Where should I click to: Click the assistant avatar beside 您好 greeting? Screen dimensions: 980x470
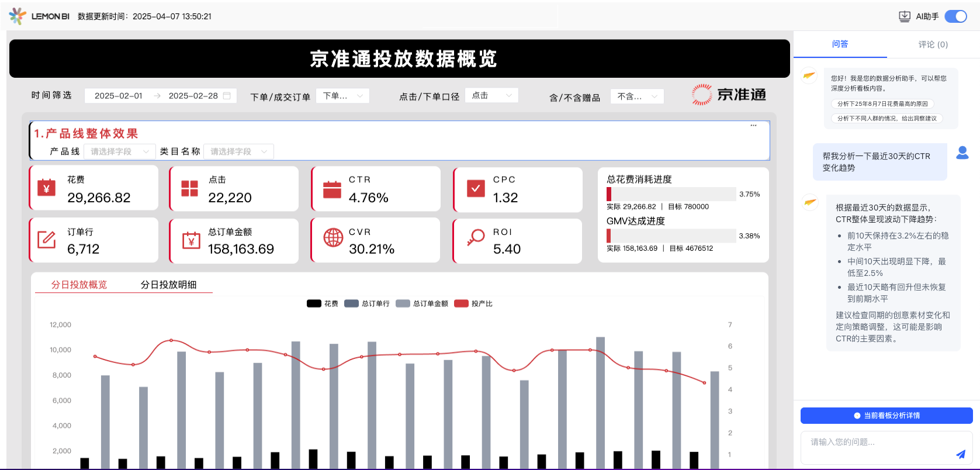pyautogui.click(x=809, y=75)
